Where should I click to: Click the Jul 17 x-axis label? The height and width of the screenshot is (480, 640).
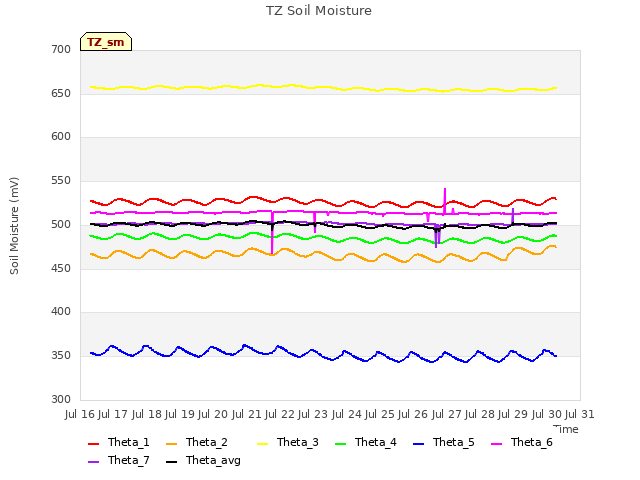tap(113, 414)
